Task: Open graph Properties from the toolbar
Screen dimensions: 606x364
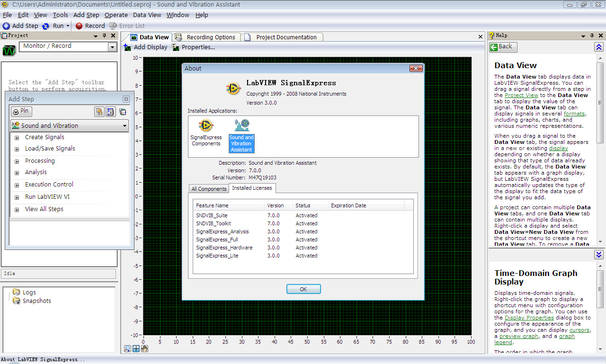Action: 194,47
